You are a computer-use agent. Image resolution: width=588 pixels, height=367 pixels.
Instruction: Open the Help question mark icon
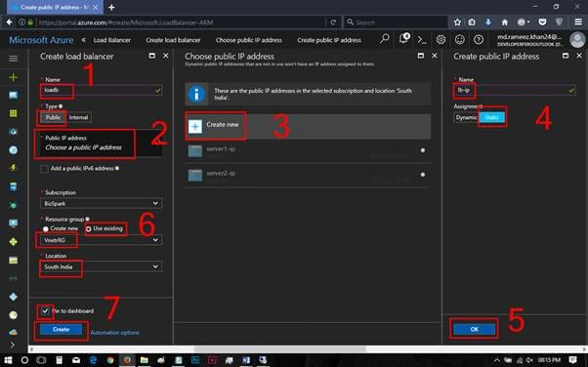click(479, 39)
